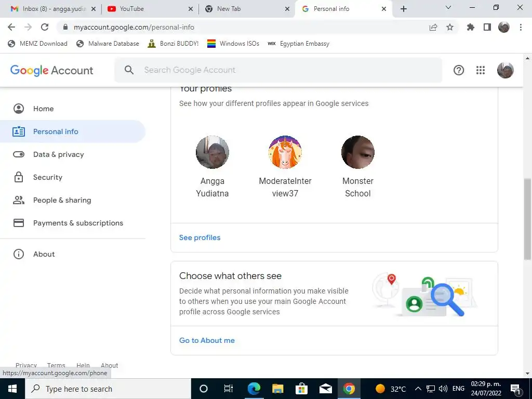Click the Go to About me link

[207, 340]
